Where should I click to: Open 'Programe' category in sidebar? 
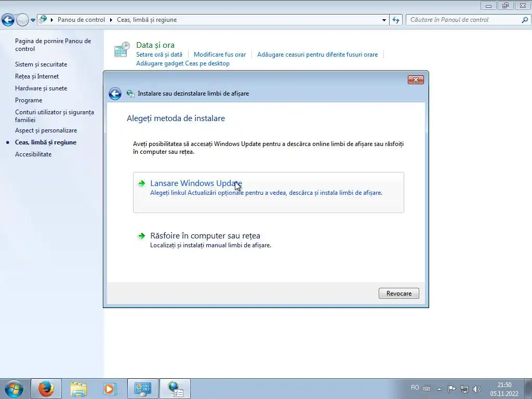pos(29,100)
